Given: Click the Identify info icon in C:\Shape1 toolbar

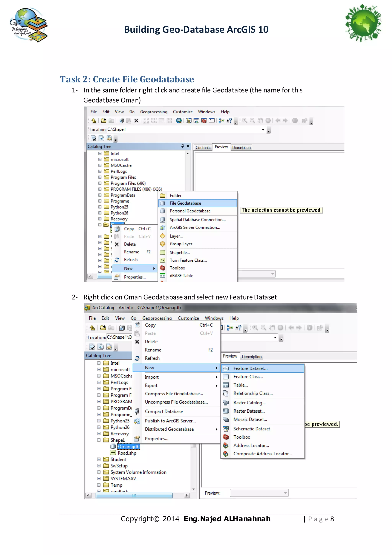Looking at the screenshot, I should [295, 120].
